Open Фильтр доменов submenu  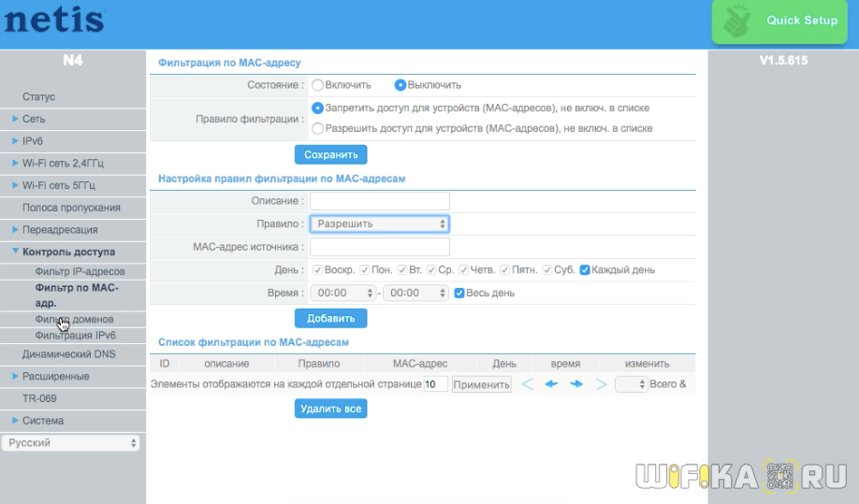click(x=75, y=319)
